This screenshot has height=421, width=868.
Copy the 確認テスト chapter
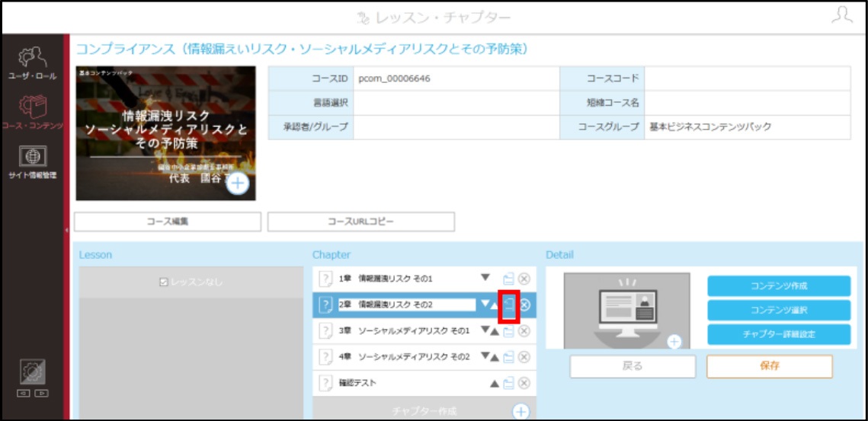(x=508, y=383)
